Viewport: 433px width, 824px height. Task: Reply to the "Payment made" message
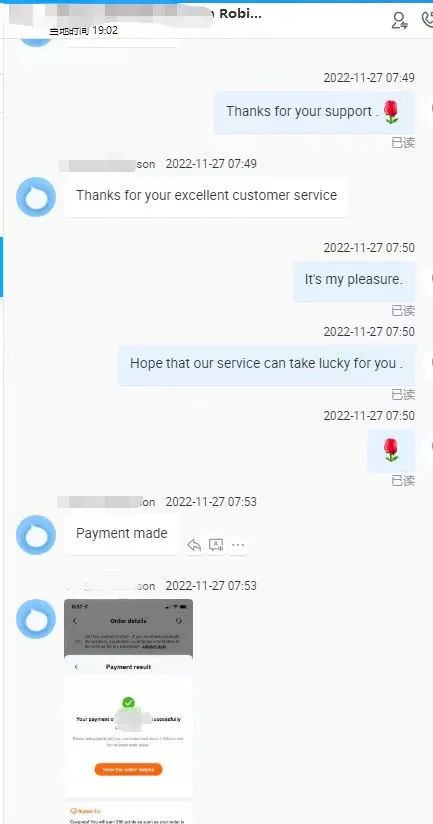194,545
